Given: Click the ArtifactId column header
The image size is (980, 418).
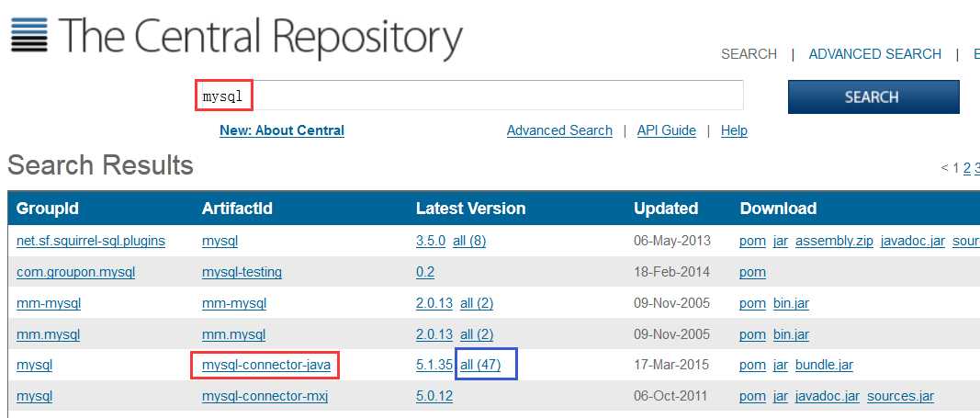Looking at the screenshot, I should (x=237, y=209).
